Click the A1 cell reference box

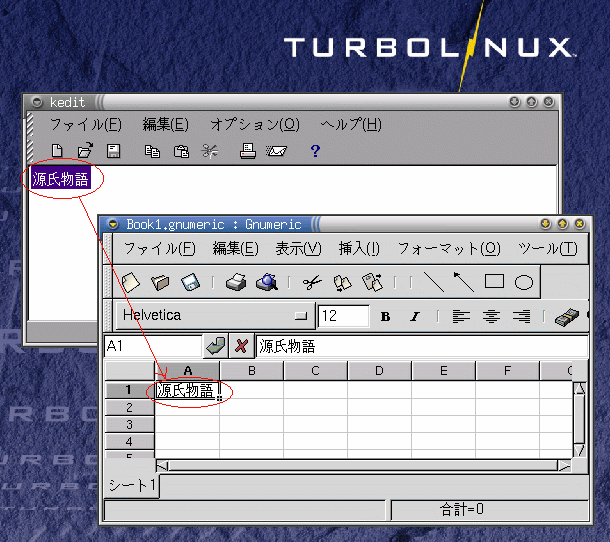pyautogui.click(x=153, y=346)
